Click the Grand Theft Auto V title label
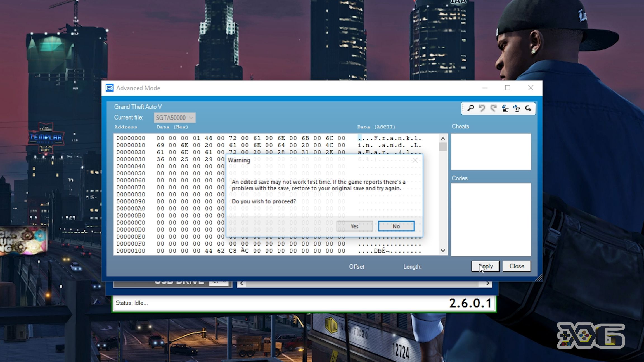Viewport: 644px width, 362px height. (x=138, y=107)
